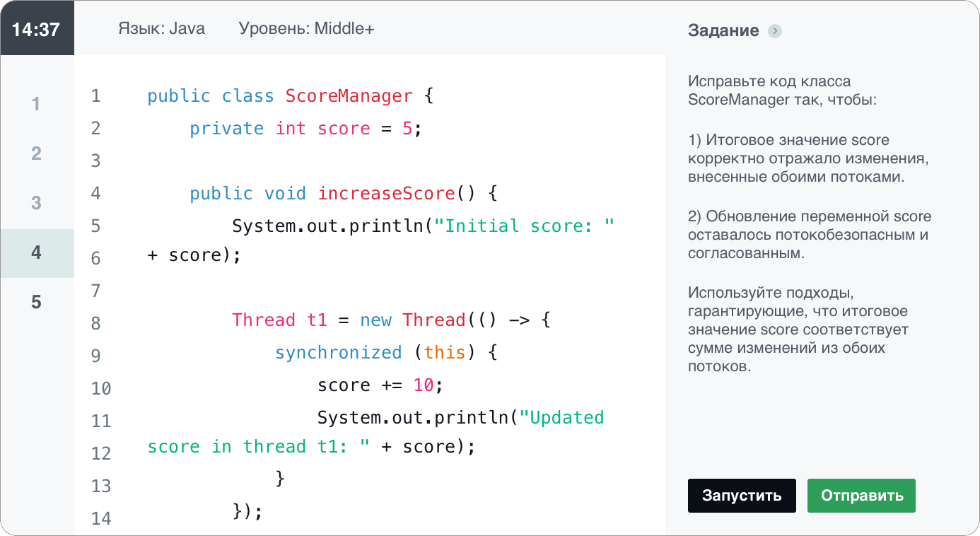Click the Уровень: Middle+ label

[306, 29]
